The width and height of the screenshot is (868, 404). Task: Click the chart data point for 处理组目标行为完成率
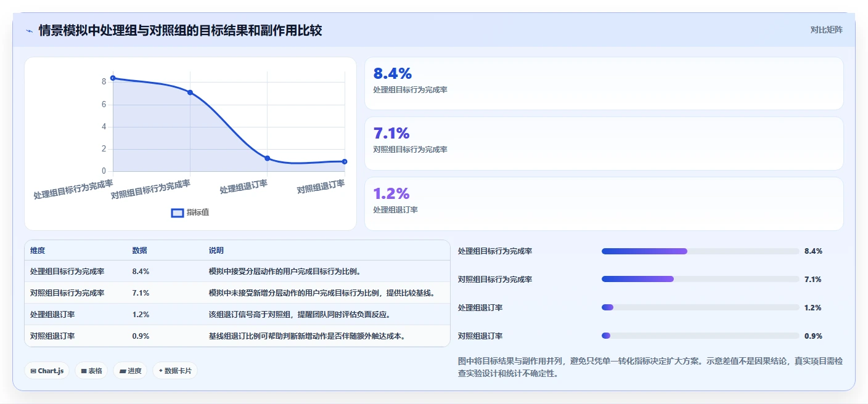[113, 78]
